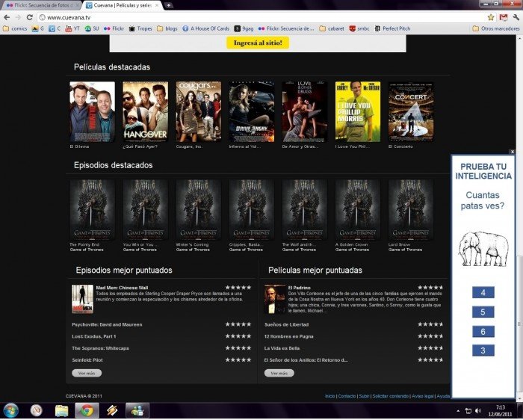Close the Prueba tu inteligencia ad
Viewport: 523px width, 420px height.
[513, 152]
